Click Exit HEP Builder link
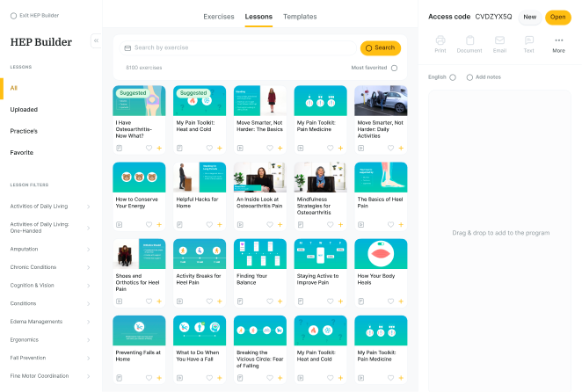The image size is (582, 392). pos(35,16)
